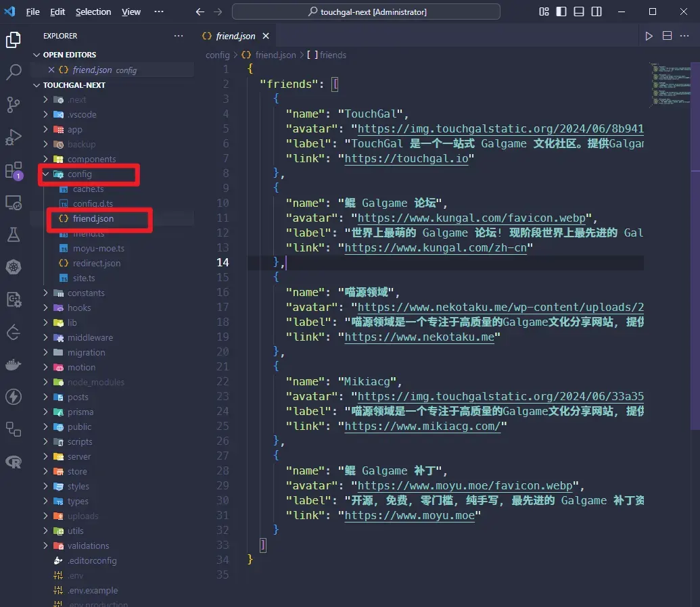Open the Source Control view

[14, 105]
